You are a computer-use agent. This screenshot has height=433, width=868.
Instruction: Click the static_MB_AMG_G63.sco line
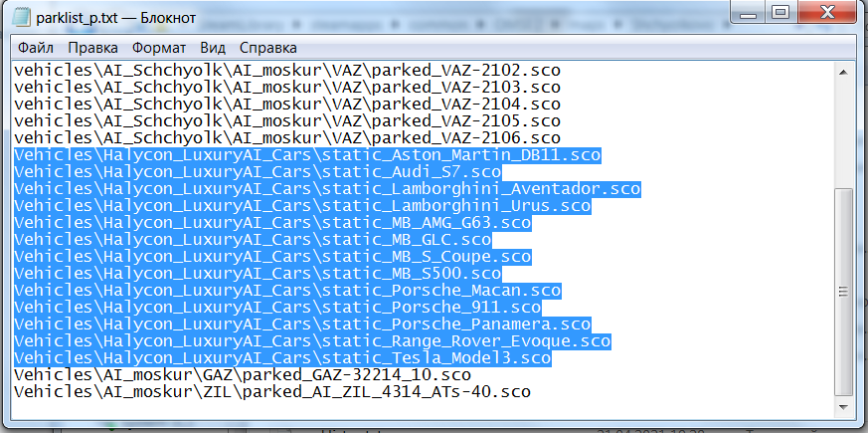point(272,223)
